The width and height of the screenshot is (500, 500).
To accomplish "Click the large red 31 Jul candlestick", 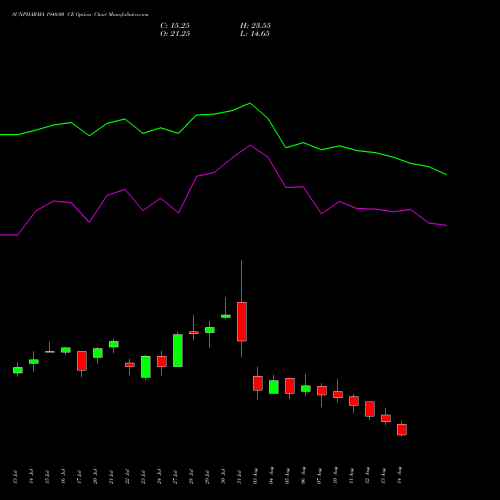I will point(242,322).
